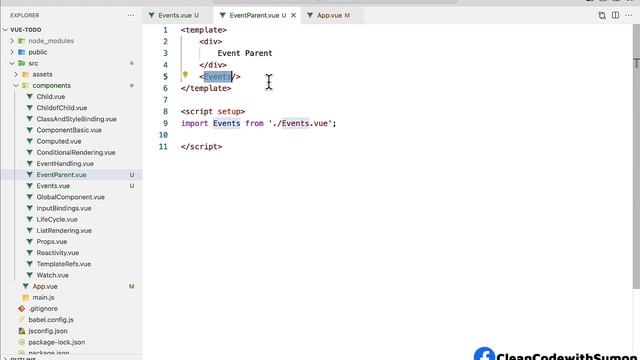Open ComponentBasic.vue file
This screenshot has height=360, width=640.
[69, 130]
